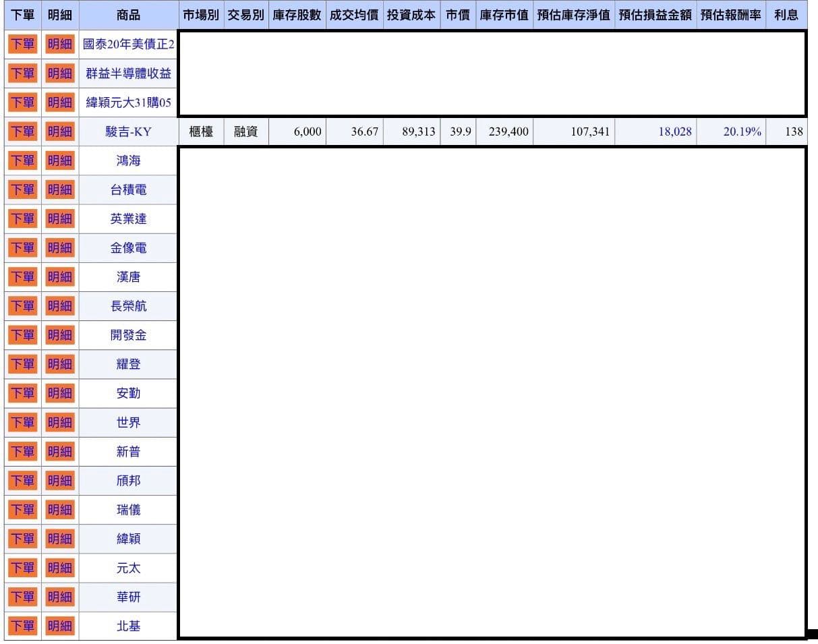Click the 長榮航 stock name
This screenshot has height=644, width=818.
tap(128, 306)
